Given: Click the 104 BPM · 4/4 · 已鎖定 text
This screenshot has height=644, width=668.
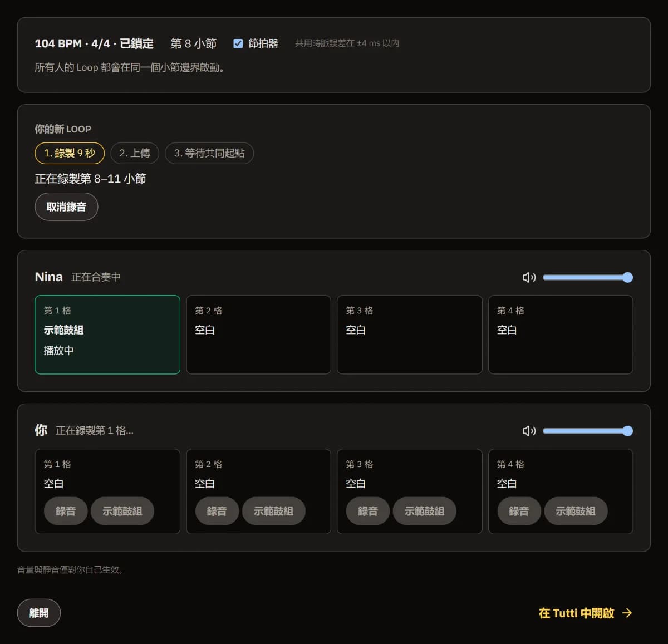Looking at the screenshot, I should (94, 43).
